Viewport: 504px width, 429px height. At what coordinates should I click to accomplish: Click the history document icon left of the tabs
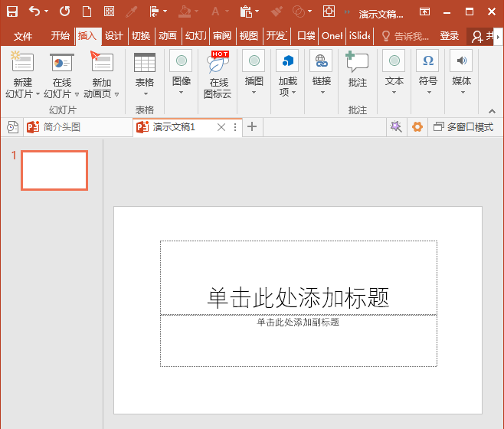coord(12,127)
